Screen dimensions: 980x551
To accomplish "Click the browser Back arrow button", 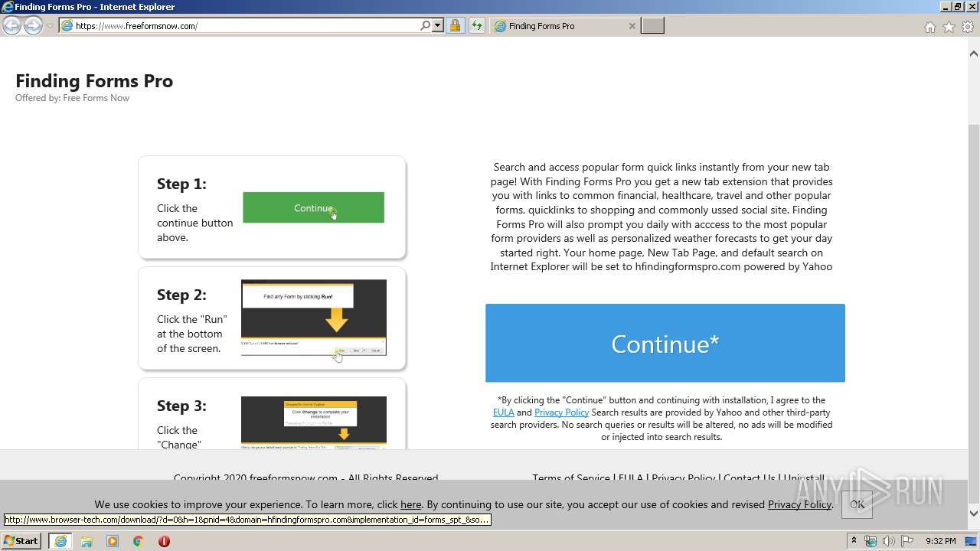I will pos(11,26).
